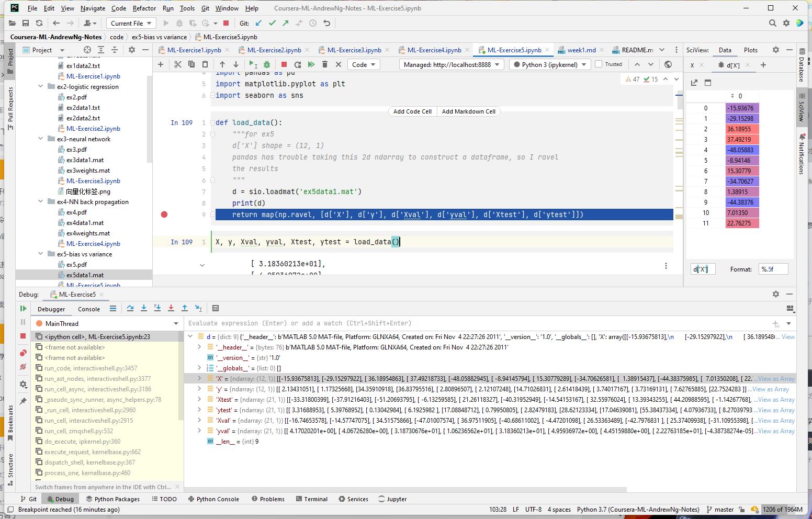
Task: Select the 22.76275 colored data cell
Action: click(742, 223)
